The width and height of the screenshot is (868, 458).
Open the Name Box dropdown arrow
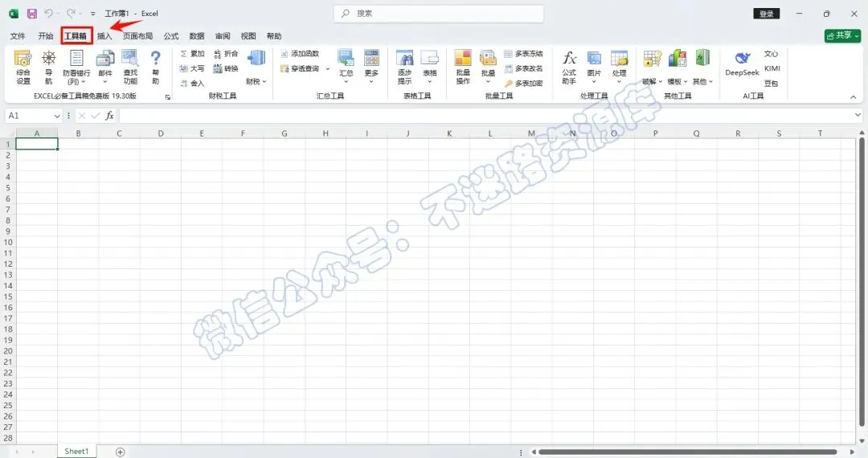pos(56,116)
